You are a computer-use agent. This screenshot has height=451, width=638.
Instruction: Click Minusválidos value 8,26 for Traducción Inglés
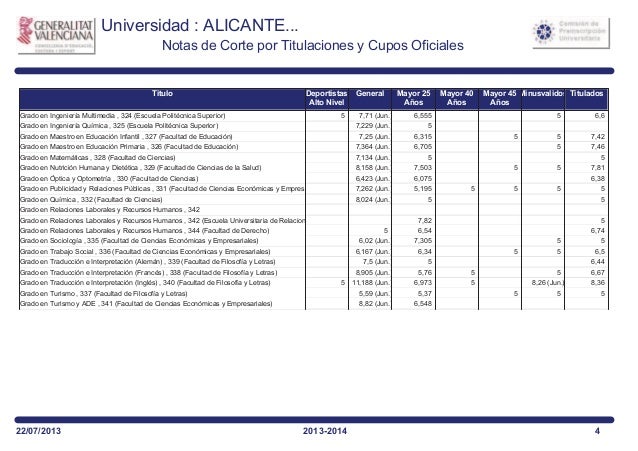coord(548,282)
